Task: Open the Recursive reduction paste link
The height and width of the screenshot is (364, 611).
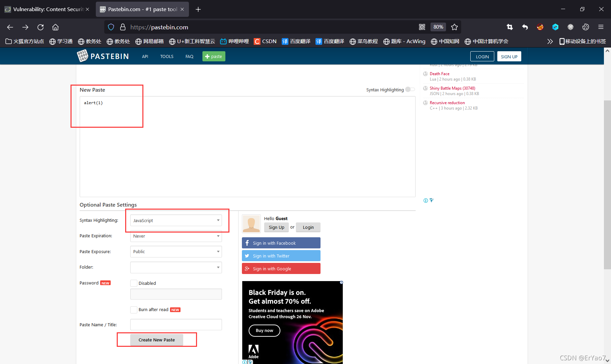Action: tap(447, 103)
